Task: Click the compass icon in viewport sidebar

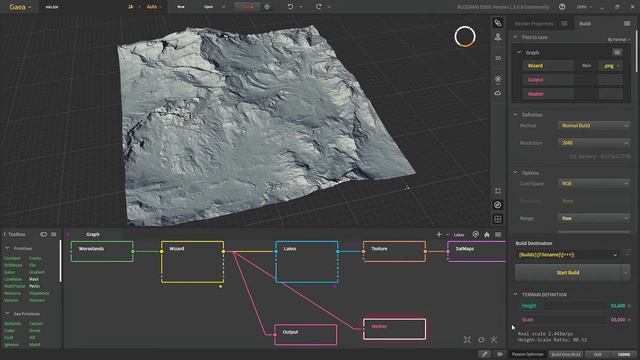Action: [498, 205]
